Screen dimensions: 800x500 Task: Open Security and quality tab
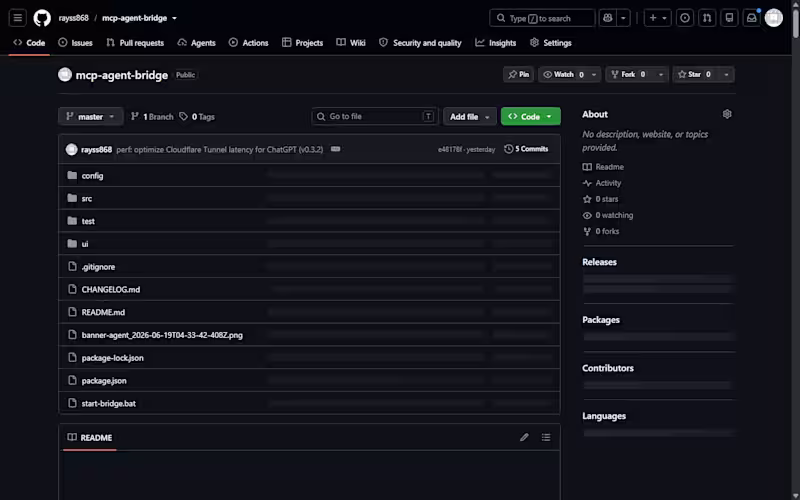(x=420, y=43)
